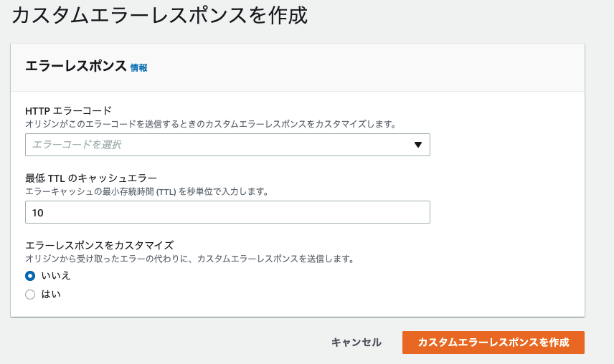Image resolution: width=614 pixels, height=364 pixels.
Task: Select the いいえ radio button
Action: coord(30,276)
